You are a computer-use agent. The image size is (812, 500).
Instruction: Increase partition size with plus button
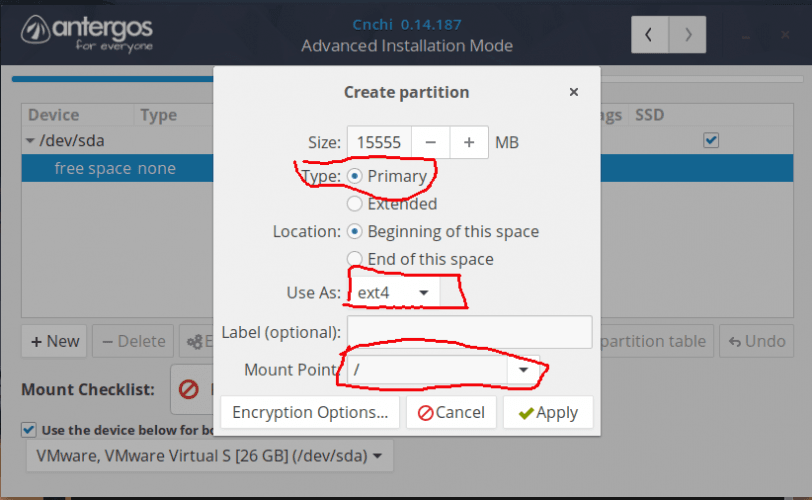[x=469, y=142]
